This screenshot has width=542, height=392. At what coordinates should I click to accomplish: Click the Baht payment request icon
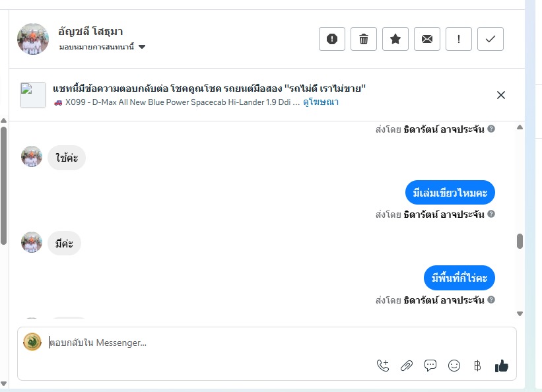477,365
